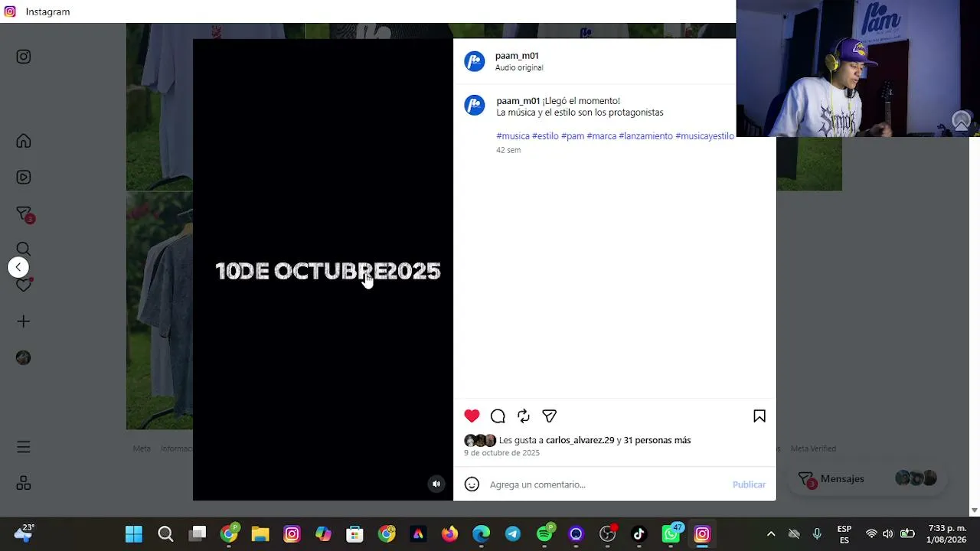Open paam_m01 profile from the post header username
Screen dimensions: 980x551
[517, 56]
